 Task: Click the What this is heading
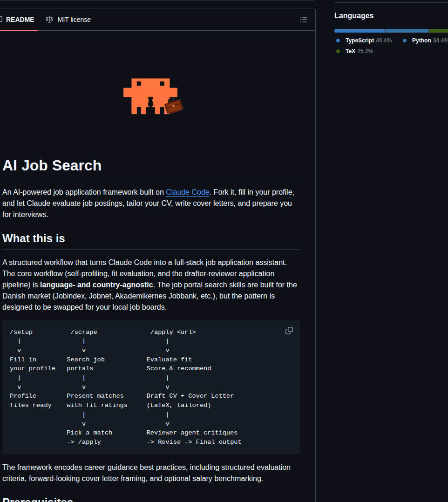(34, 238)
